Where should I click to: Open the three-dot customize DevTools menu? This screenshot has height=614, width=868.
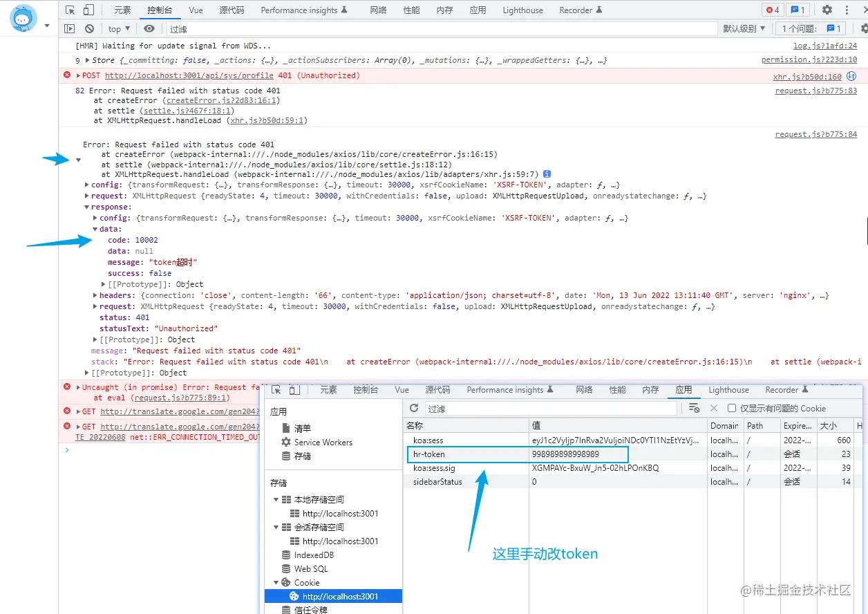tap(847, 10)
